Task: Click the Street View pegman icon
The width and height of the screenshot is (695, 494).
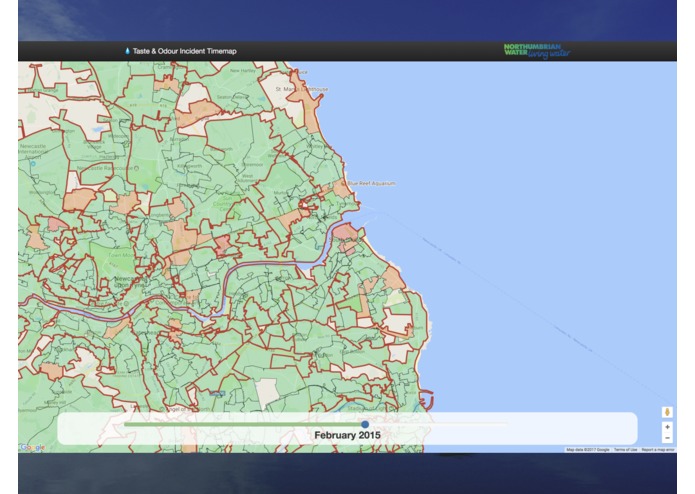Action: 668,412
